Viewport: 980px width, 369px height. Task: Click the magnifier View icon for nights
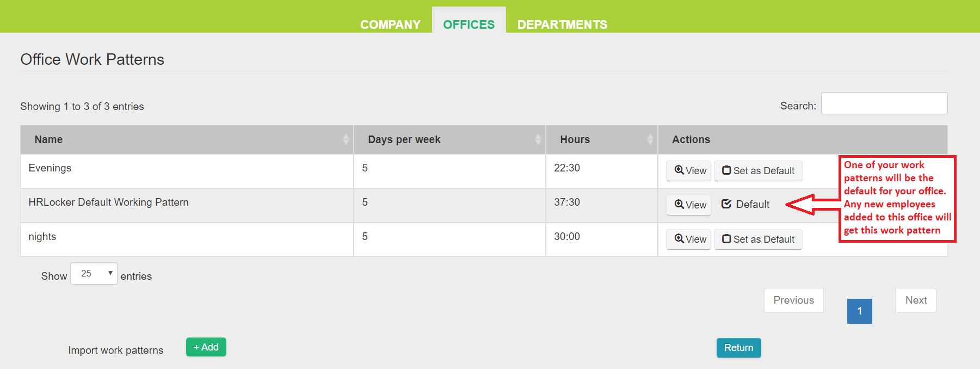679,239
